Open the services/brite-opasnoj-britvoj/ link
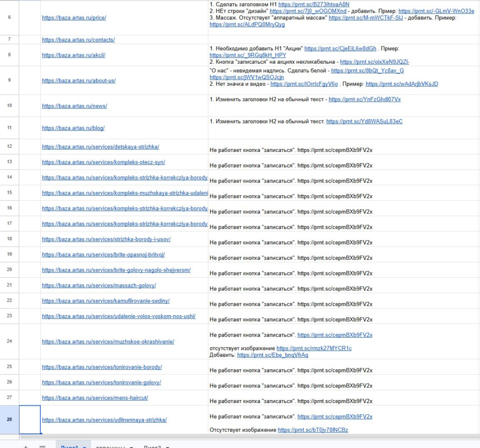The width and height of the screenshot is (480, 448). (103, 255)
